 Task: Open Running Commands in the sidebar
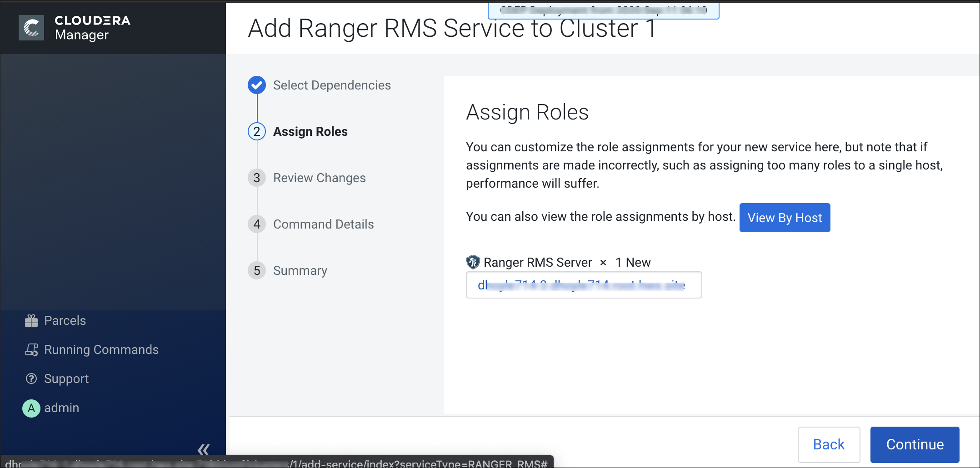(x=101, y=350)
